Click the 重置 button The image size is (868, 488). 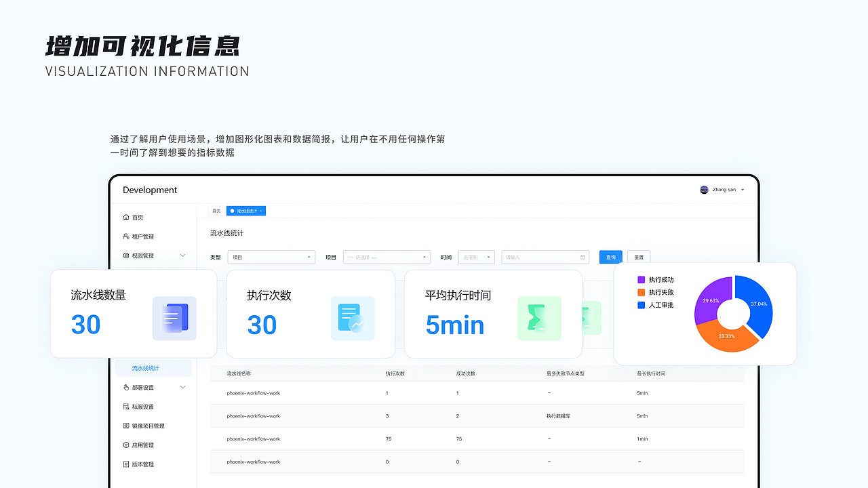pos(639,258)
